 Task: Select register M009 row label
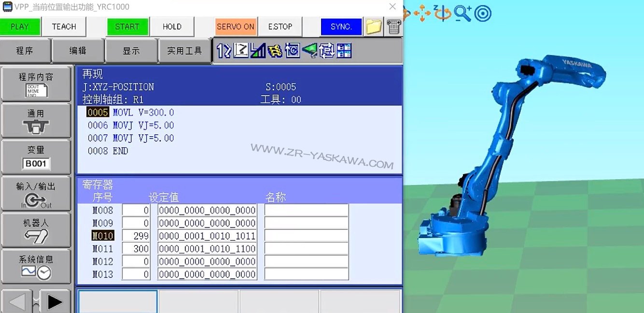103,223
